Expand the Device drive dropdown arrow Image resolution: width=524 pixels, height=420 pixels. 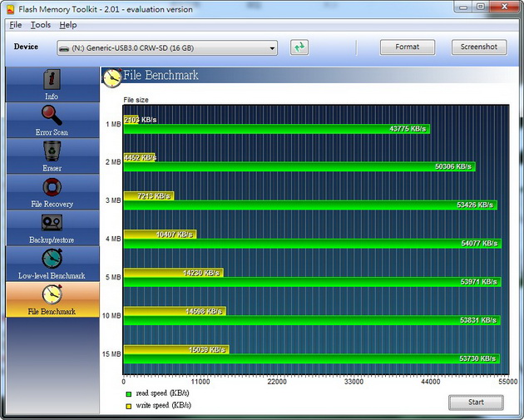click(x=271, y=48)
